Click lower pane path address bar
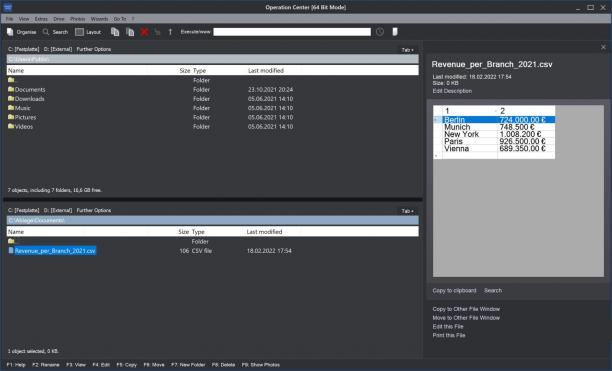 coord(213,220)
